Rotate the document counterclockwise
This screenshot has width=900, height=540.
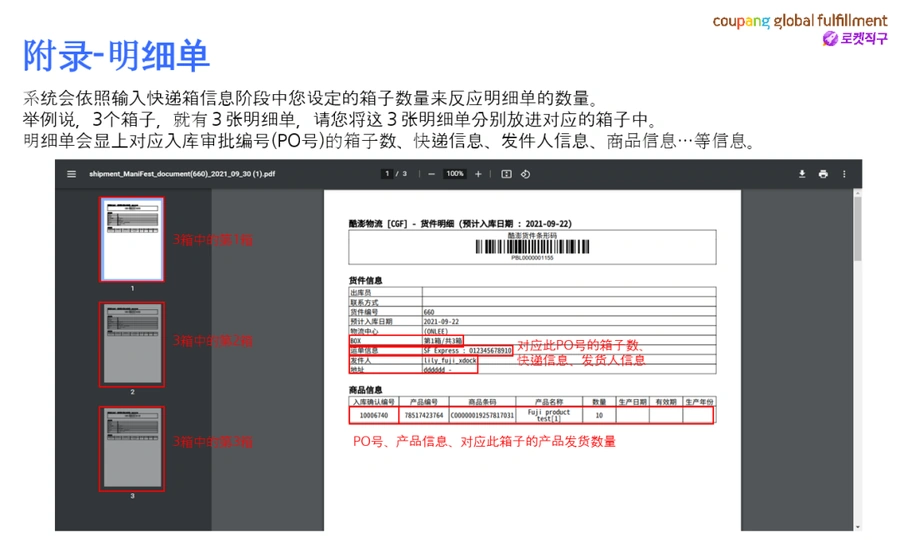click(525, 174)
